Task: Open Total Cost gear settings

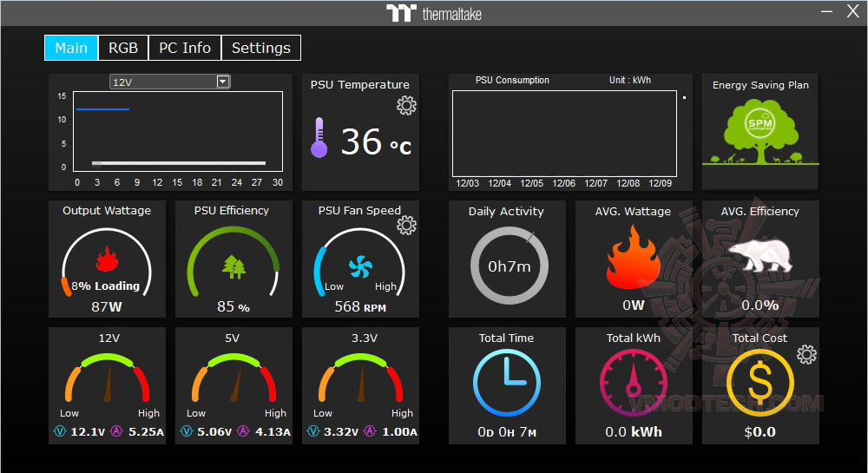Action: [x=806, y=355]
